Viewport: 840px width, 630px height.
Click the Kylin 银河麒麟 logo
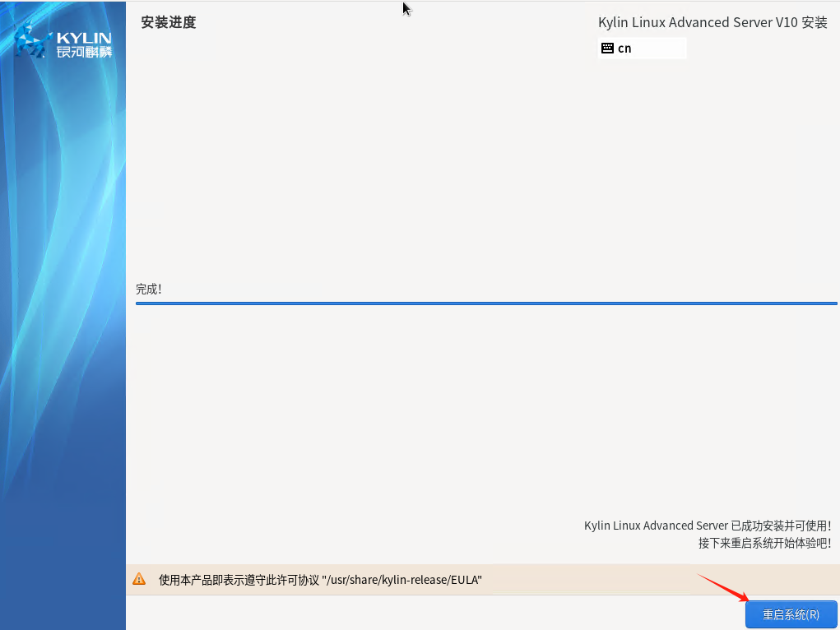click(x=63, y=41)
